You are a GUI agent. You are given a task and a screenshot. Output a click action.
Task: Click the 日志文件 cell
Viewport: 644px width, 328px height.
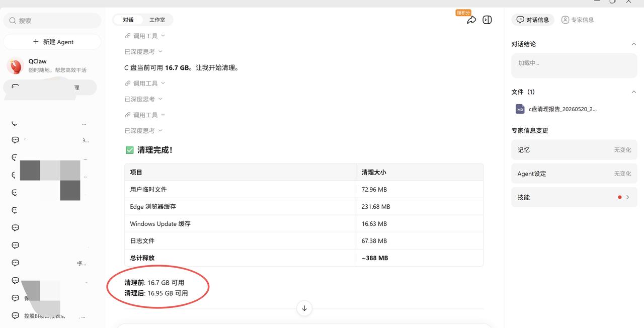tap(240, 241)
